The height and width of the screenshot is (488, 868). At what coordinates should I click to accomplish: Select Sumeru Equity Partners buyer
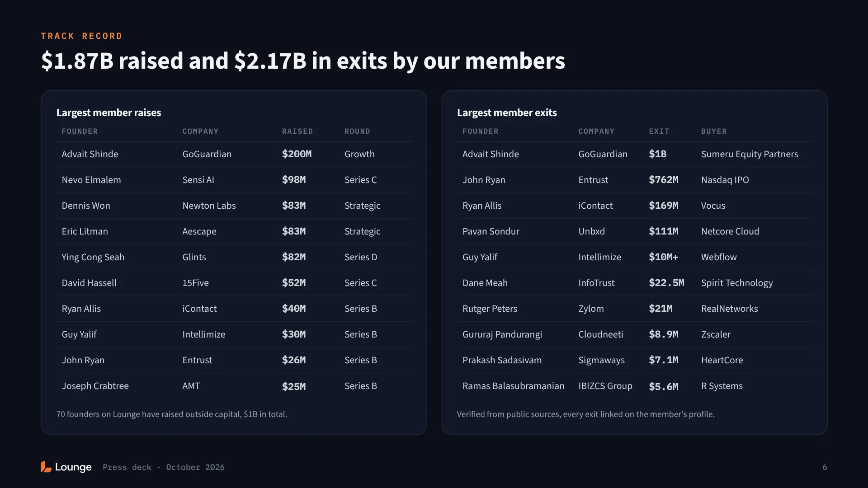point(750,154)
